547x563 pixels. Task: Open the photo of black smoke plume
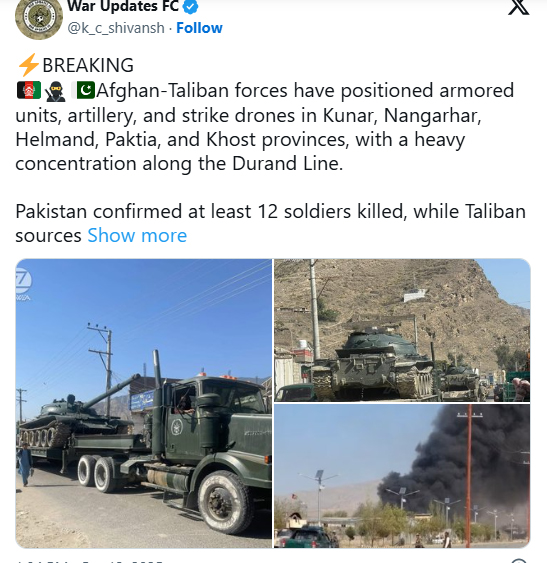[402, 476]
